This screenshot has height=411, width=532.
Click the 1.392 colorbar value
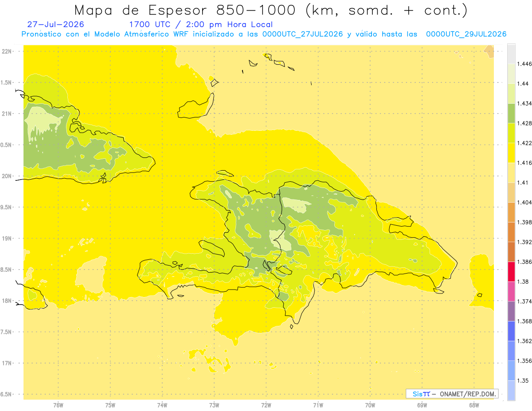524,242
